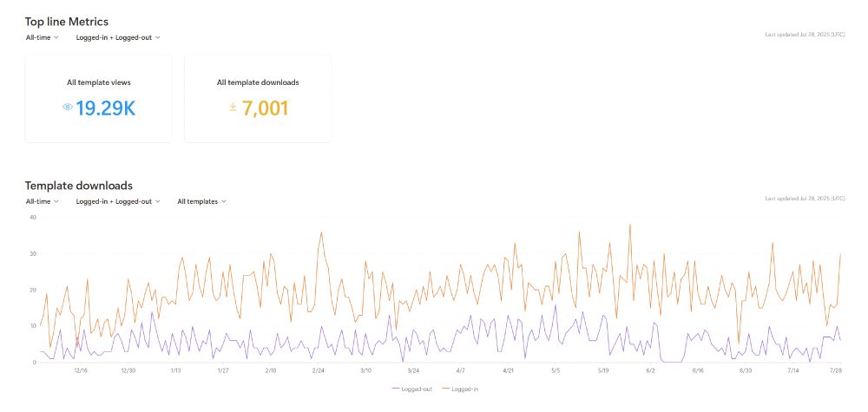
Task: Click the 7,001 downloads value
Action: click(x=265, y=108)
